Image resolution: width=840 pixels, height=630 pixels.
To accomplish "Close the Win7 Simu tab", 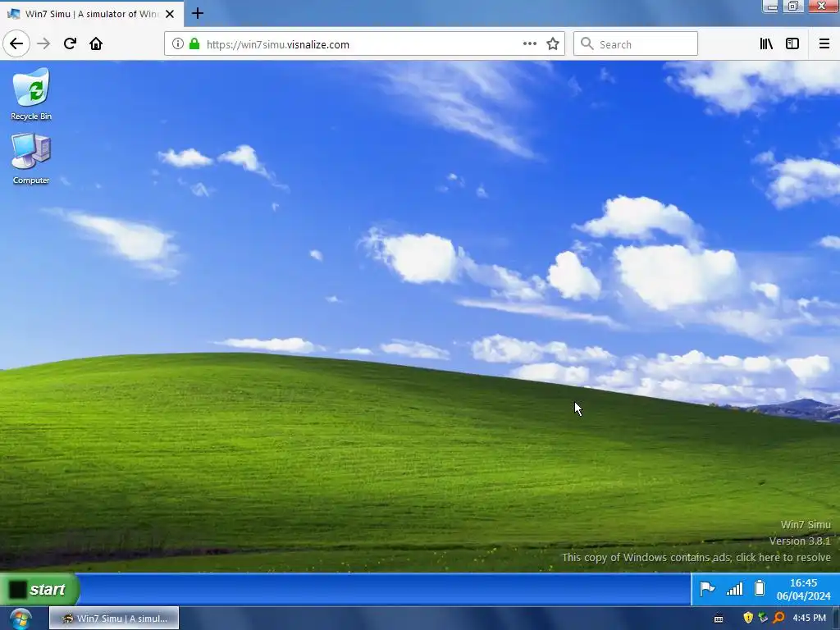I will tap(170, 14).
